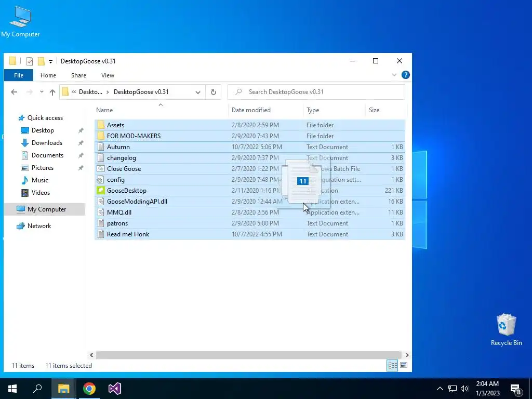532x399 pixels.
Task: Open My Computer desktop icon
Action: [x=20, y=22]
